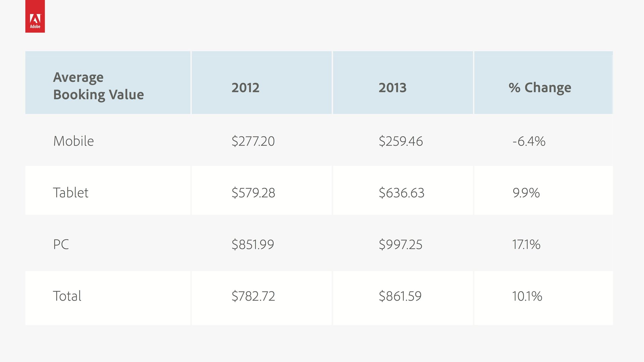Click the Adobe logo icon
The image size is (644, 362).
(35, 16)
